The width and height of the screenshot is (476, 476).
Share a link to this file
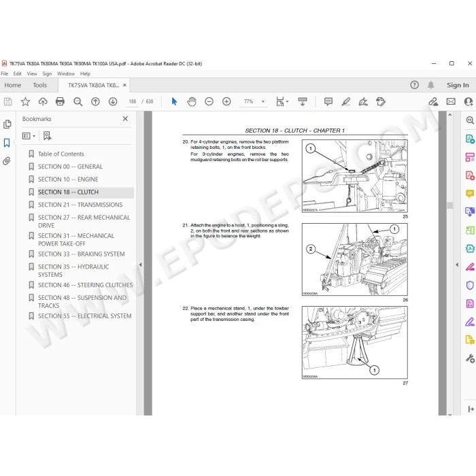coord(433,101)
